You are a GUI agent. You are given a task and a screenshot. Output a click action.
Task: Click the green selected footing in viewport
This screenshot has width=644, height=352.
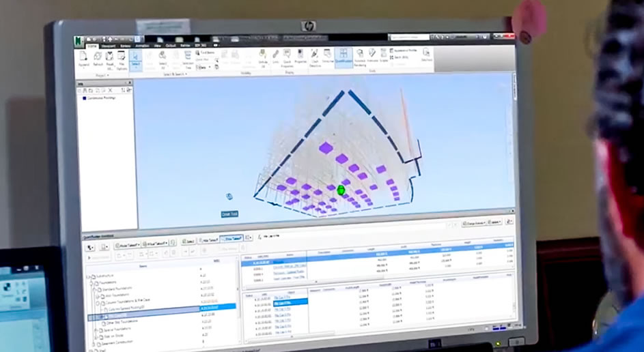click(x=341, y=190)
